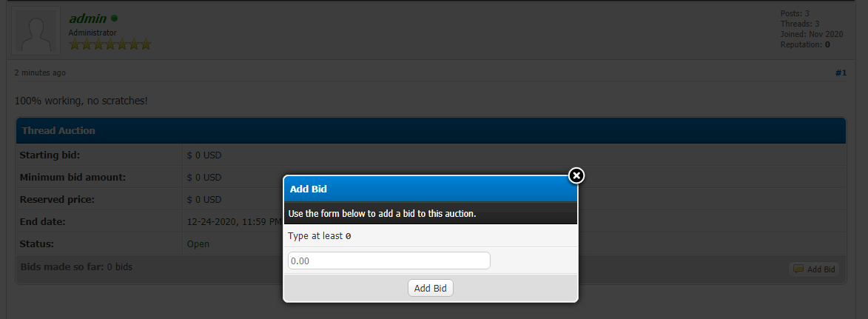The height and width of the screenshot is (319, 868).
Task: Open the #1 post permalink
Action: [841, 73]
